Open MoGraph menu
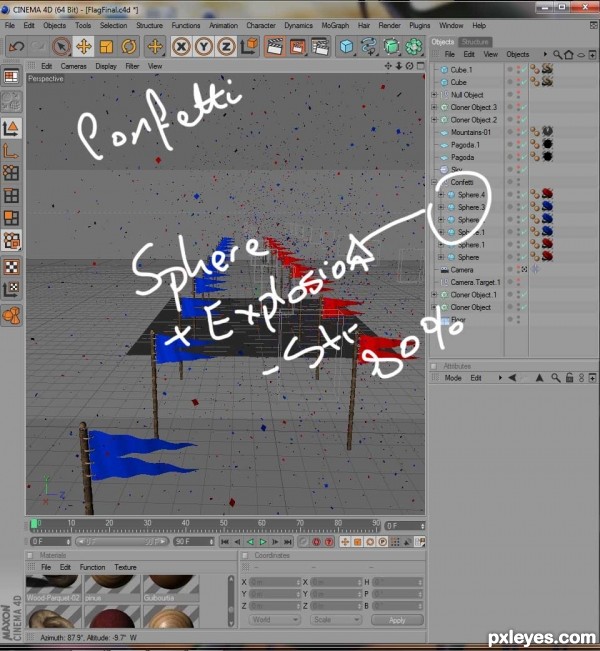The width and height of the screenshot is (600, 651). [x=335, y=25]
